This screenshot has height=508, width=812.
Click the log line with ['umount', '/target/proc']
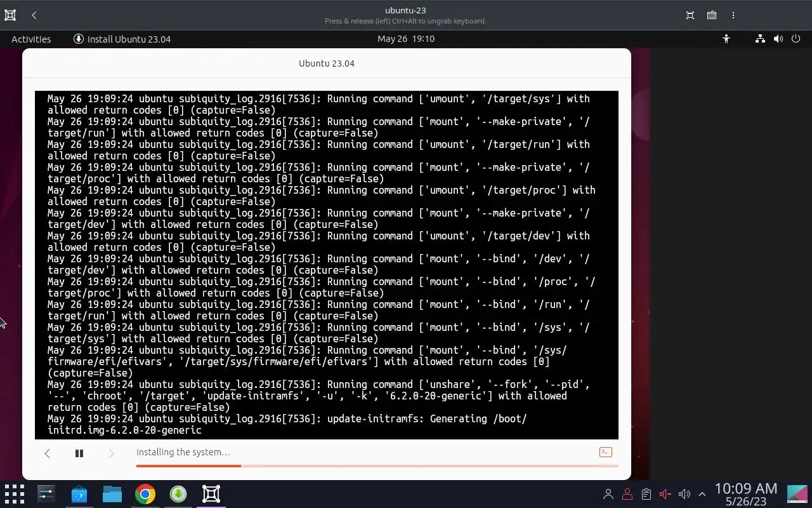[x=321, y=190]
